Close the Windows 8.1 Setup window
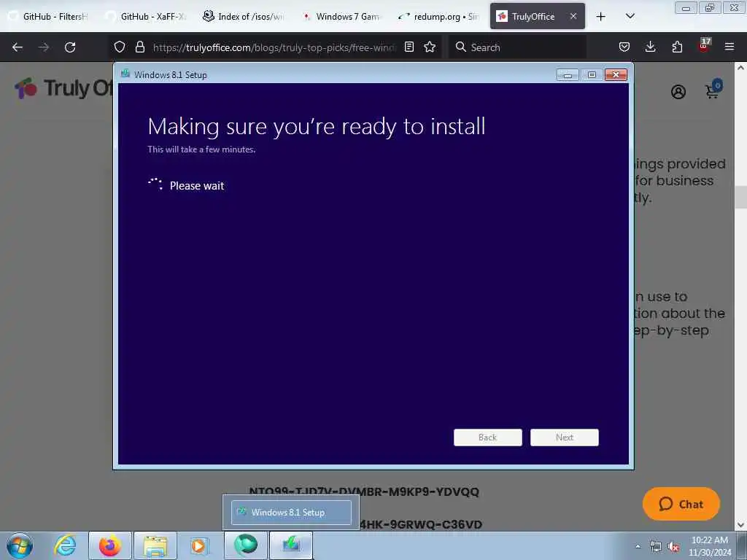 click(616, 75)
